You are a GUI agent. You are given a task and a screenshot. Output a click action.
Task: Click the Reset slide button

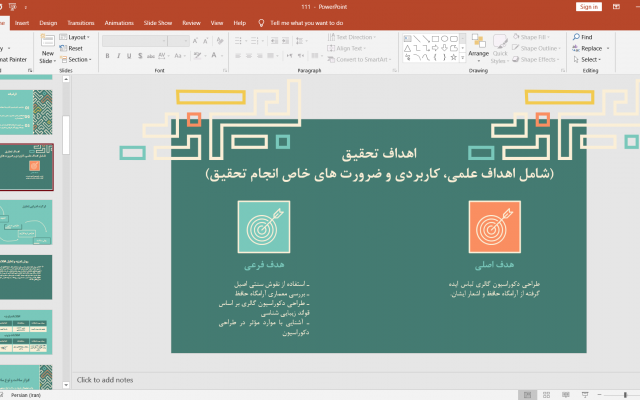coord(71,48)
